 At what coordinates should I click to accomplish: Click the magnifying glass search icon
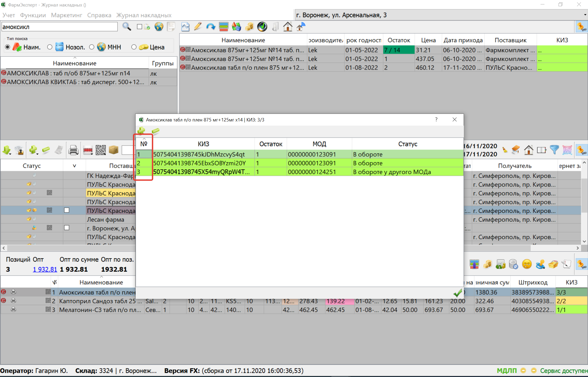click(127, 27)
